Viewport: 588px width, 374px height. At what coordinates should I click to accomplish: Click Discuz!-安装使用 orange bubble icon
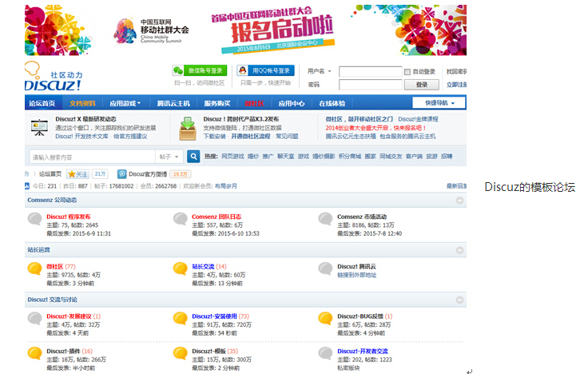point(180,319)
